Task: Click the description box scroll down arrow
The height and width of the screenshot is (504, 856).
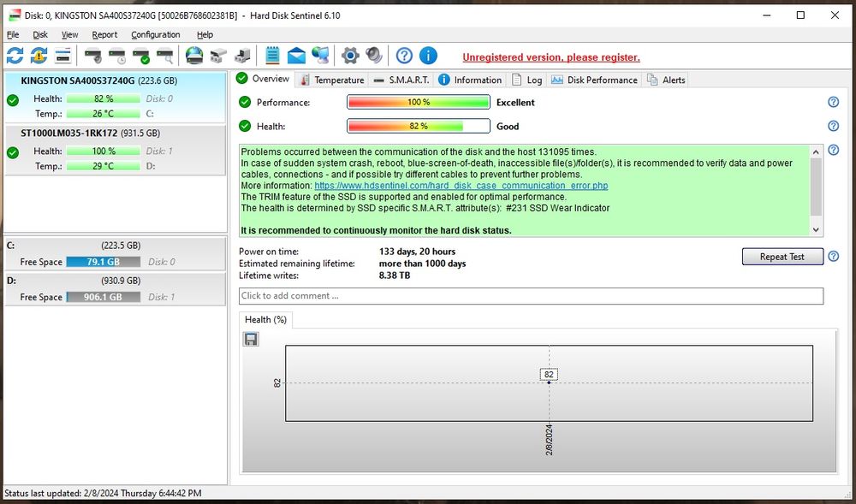Action: click(x=816, y=229)
